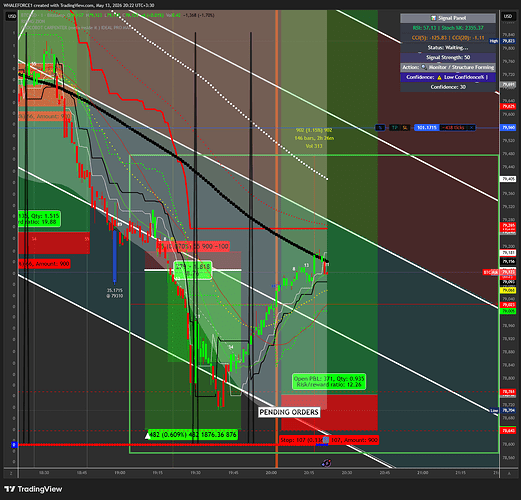
Task: Close the order line with its X
Action: 471,128
